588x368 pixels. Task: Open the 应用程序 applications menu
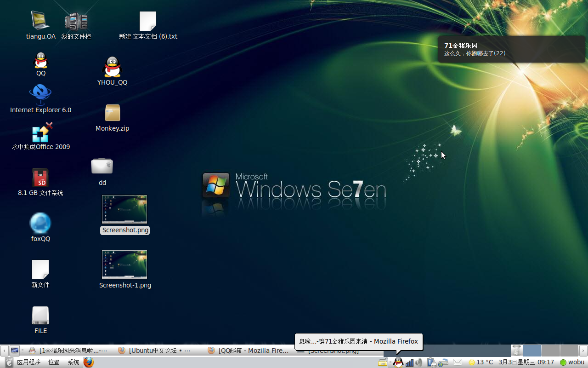pos(28,362)
